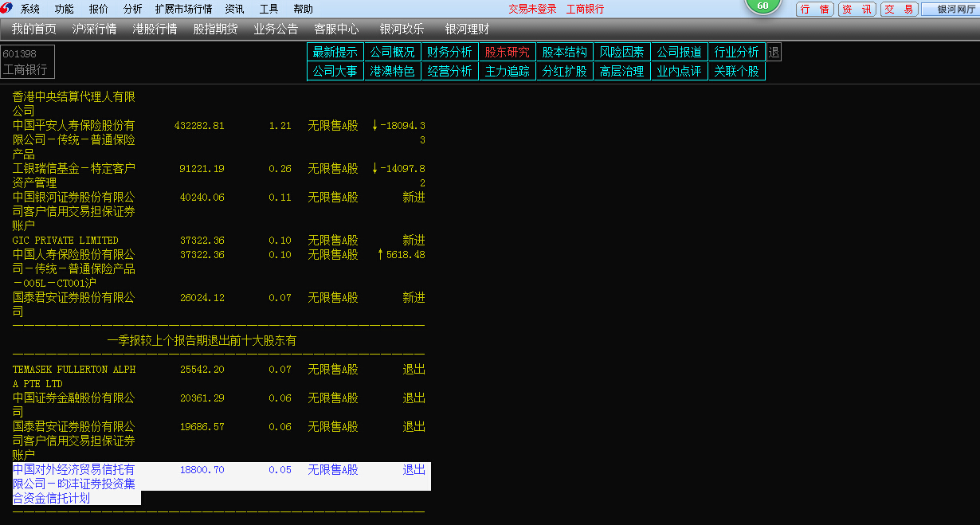This screenshot has width=980, height=525.
Task: Open the 银河网厅 button
Action: [x=951, y=10]
